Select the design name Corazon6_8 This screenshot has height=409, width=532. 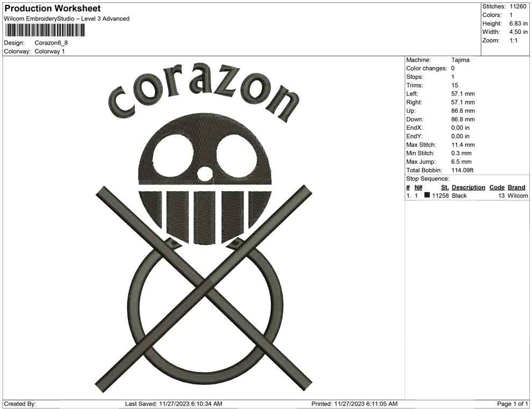tap(51, 43)
